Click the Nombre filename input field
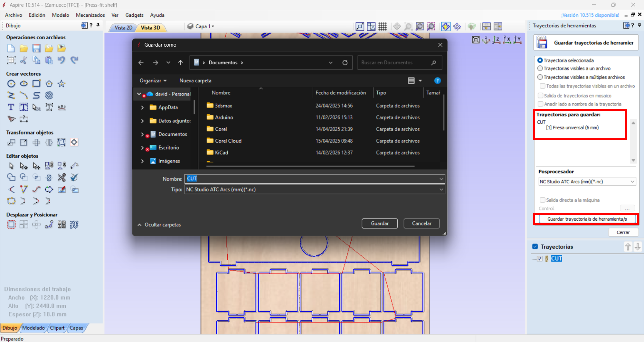The image size is (644, 342). point(315,179)
